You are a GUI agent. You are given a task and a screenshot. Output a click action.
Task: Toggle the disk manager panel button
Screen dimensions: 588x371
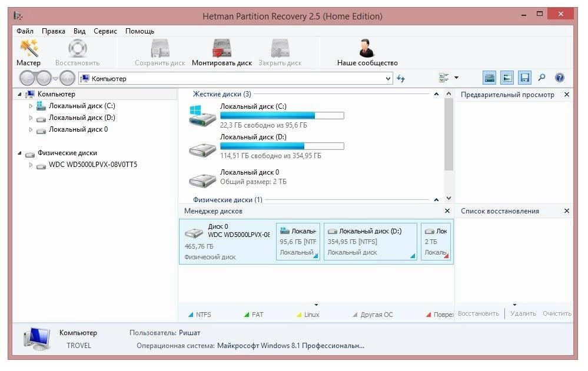[489, 78]
